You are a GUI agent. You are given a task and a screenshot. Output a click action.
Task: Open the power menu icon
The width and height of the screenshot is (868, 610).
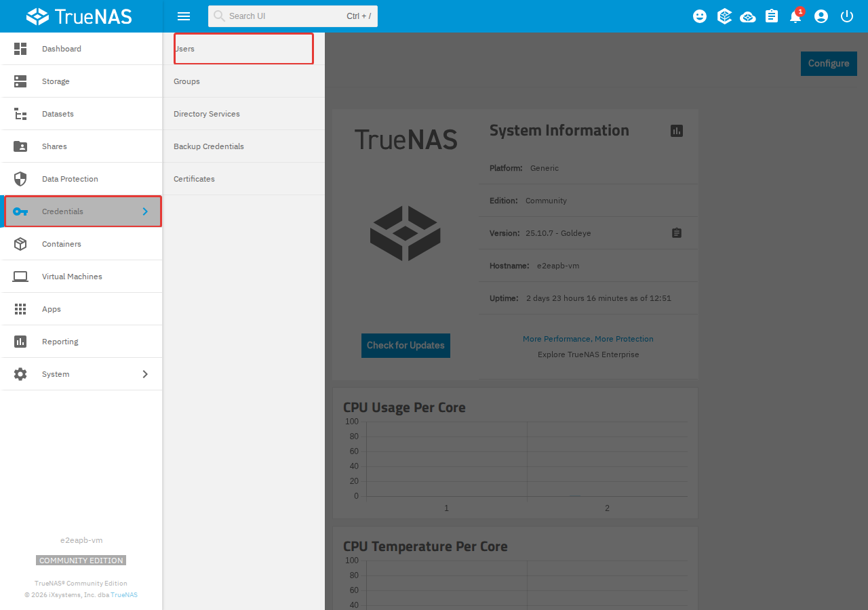847,16
